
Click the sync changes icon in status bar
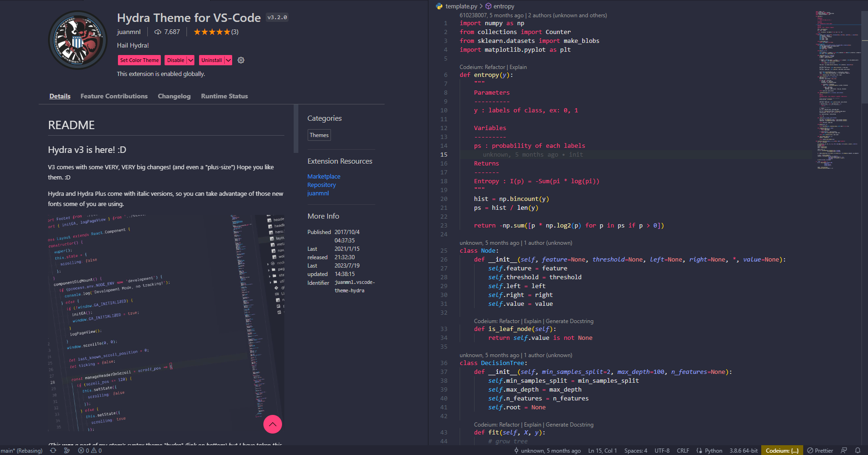pos(53,450)
